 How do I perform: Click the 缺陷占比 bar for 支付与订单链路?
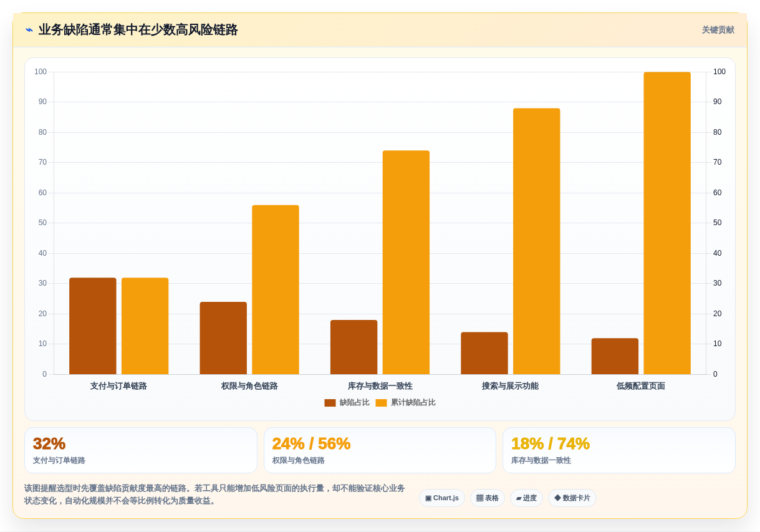pyautogui.click(x=93, y=326)
